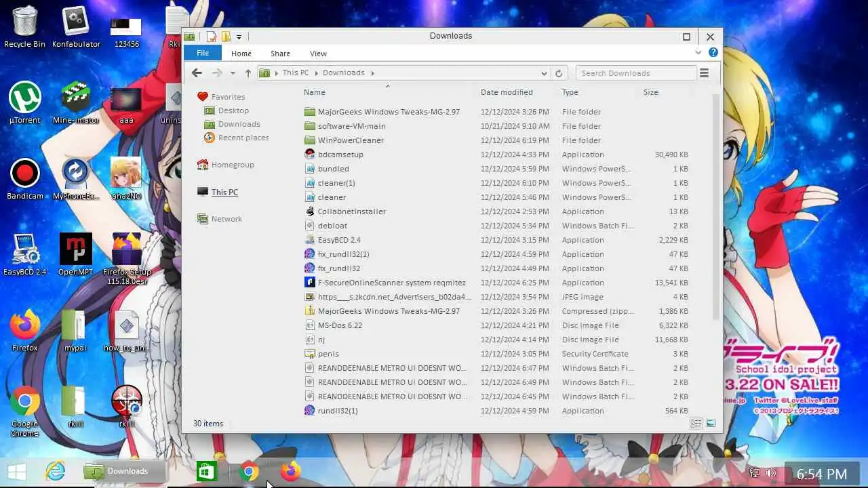
Task: Click the volume icon in system tray
Action: click(771, 473)
